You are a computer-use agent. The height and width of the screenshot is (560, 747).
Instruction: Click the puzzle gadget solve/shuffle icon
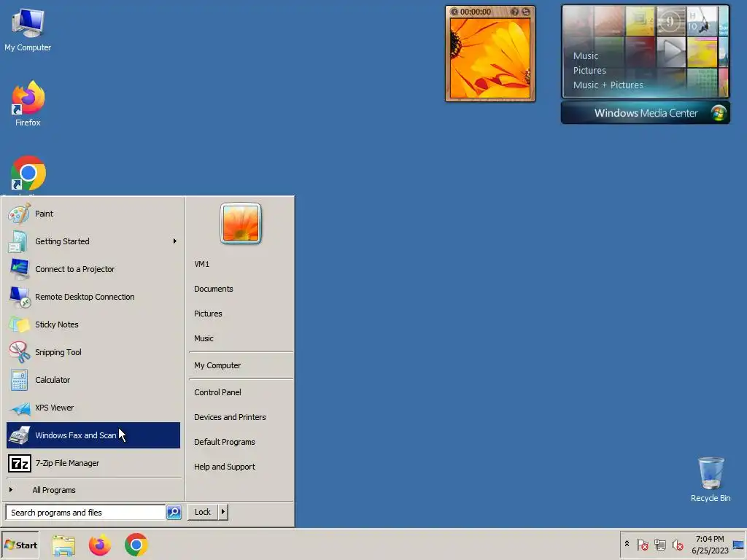[x=525, y=12]
